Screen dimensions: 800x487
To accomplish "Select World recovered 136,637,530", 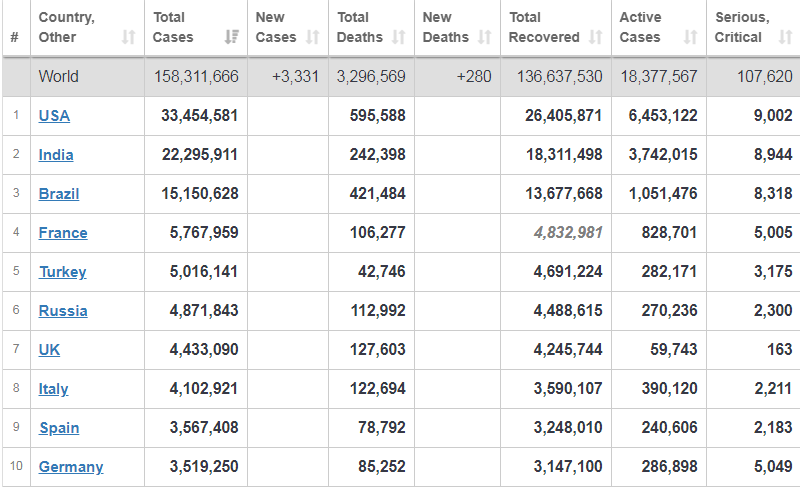I will [560, 76].
